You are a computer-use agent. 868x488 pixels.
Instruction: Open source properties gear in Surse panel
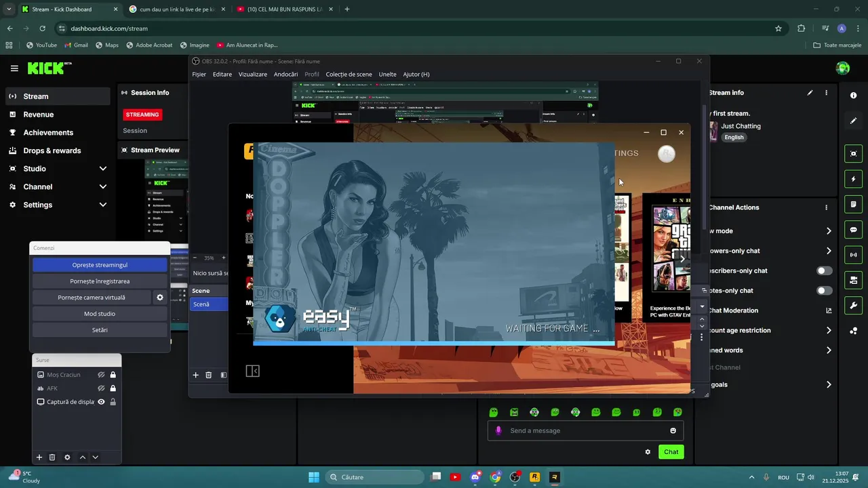[67, 457]
